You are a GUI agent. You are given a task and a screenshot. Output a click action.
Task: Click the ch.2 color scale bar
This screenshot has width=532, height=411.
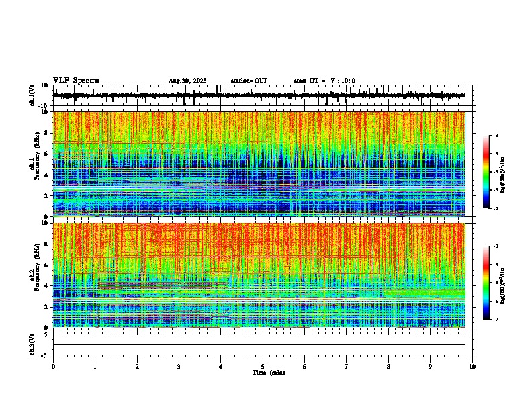(486, 283)
